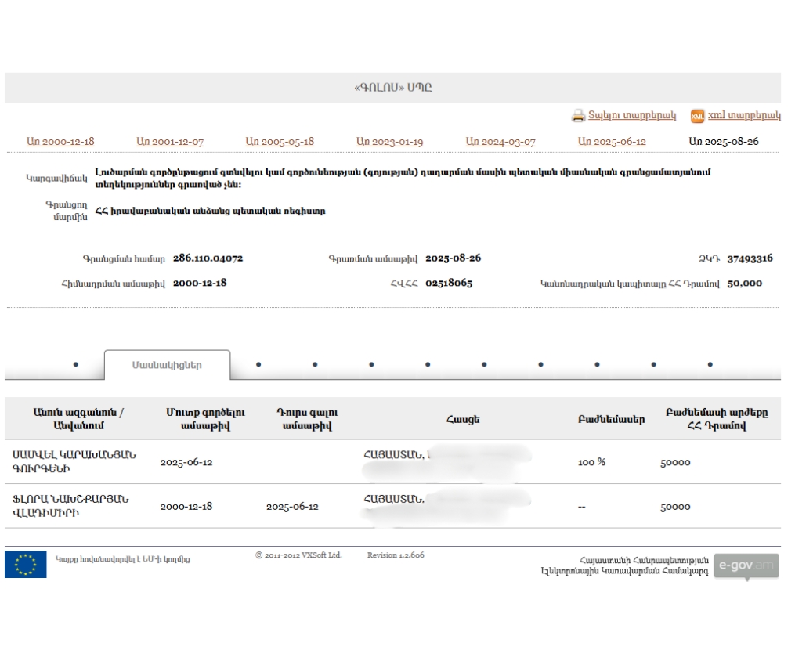The image size is (795, 672).
Task: Open the Տպելու տարբերակ link
Action: (632, 115)
